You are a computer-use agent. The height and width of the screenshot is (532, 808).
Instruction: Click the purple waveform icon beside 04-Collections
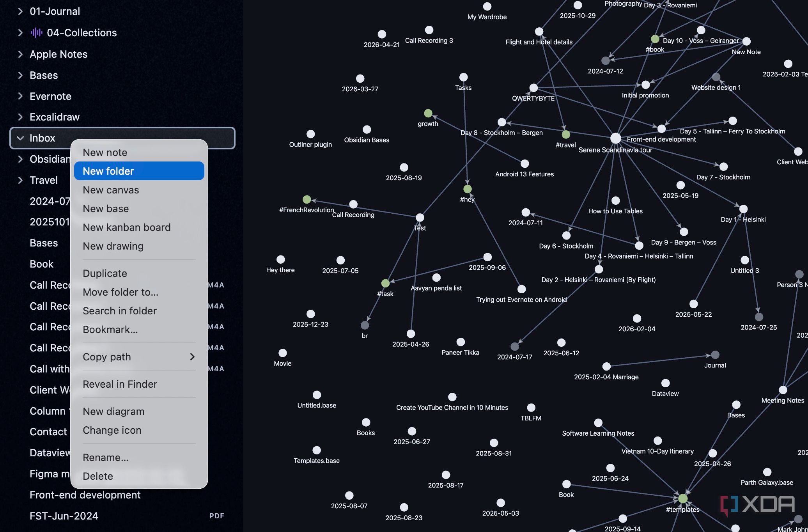pos(36,33)
